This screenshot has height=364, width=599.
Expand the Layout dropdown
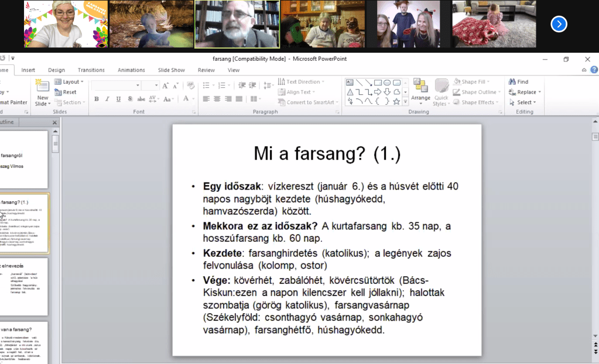point(69,82)
